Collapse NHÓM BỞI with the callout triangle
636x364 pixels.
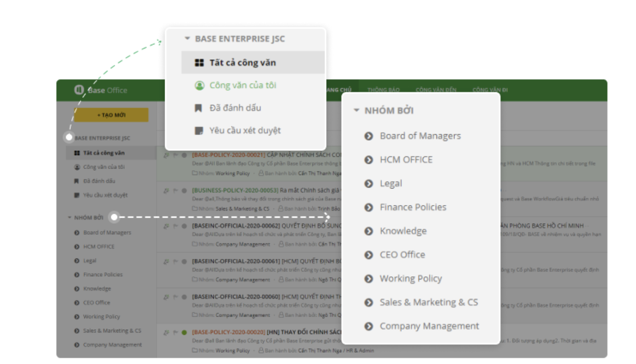click(356, 110)
